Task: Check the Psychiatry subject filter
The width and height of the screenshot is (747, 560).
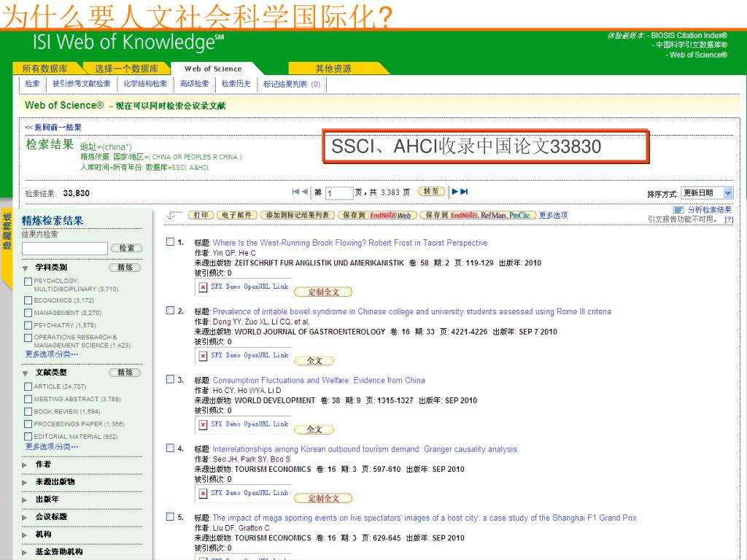Action: (x=28, y=325)
